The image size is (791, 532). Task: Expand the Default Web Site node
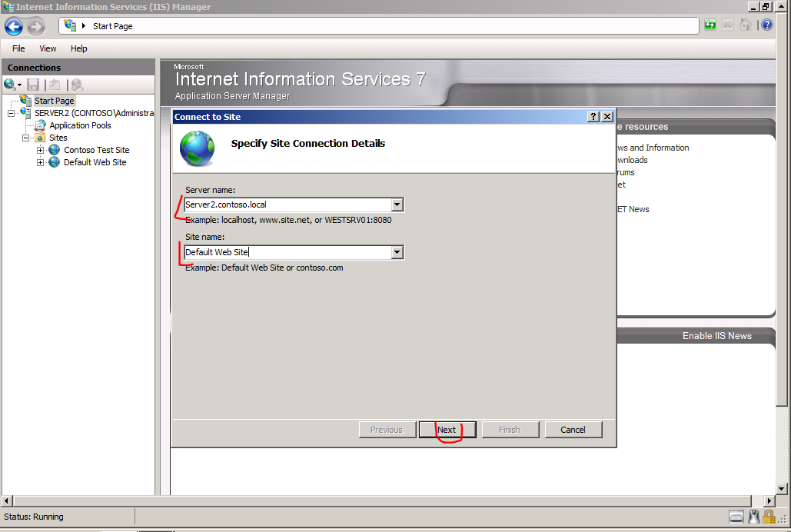pyautogui.click(x=40, y=162)
